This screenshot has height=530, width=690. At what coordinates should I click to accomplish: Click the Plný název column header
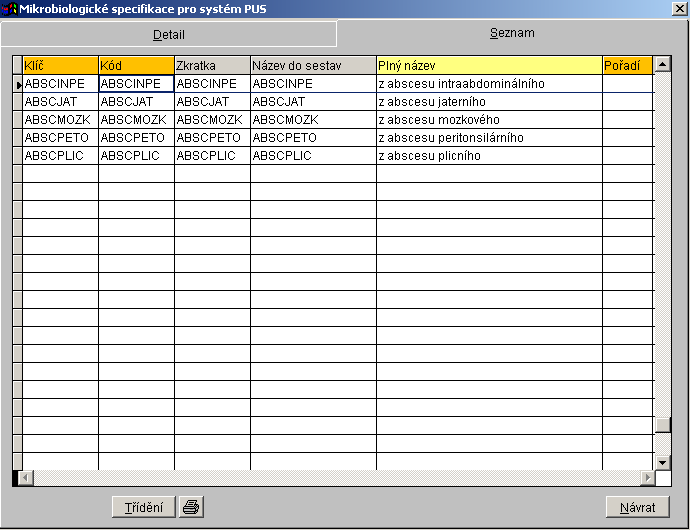click(x=489, y=66)
